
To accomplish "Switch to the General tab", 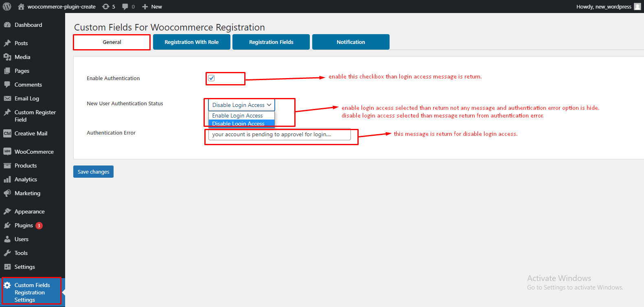I will 112,42.
